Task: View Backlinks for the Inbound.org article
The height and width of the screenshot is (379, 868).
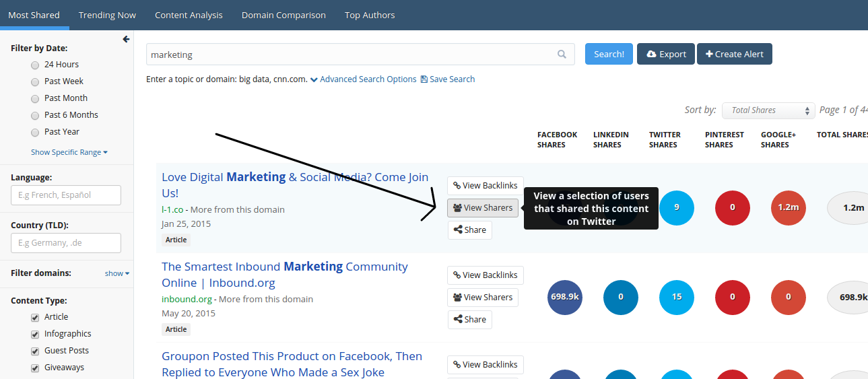Action: pos(486,275)
